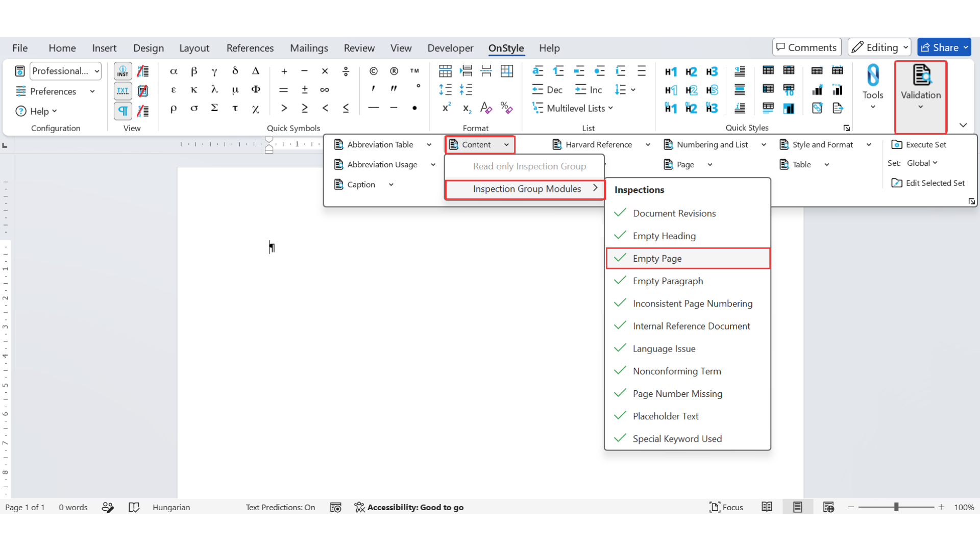Apply blue H2 heading style
Screen dimensions: 980x551
click(x=691, y=71)
